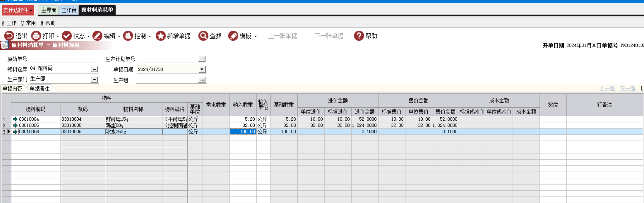Open the 模板 dropdown arrow
644x203 pixels.
click(256, 36)
